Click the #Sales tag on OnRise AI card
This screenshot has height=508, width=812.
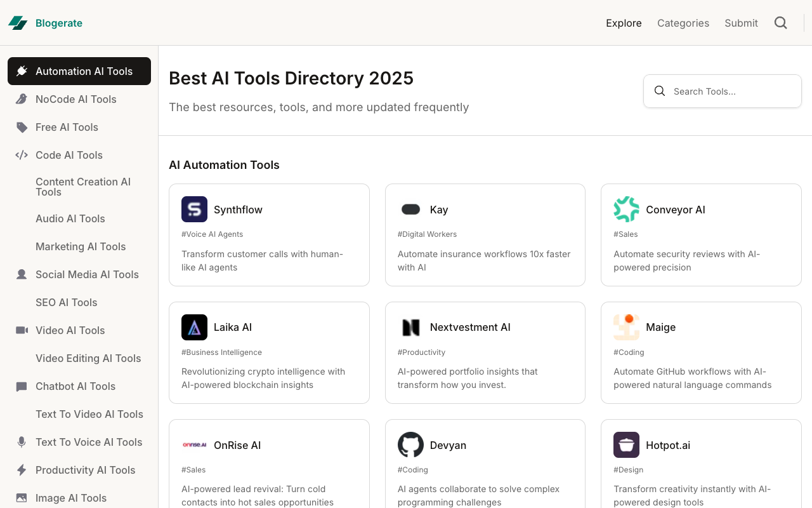pyautogui.click(x=193, y=470)
